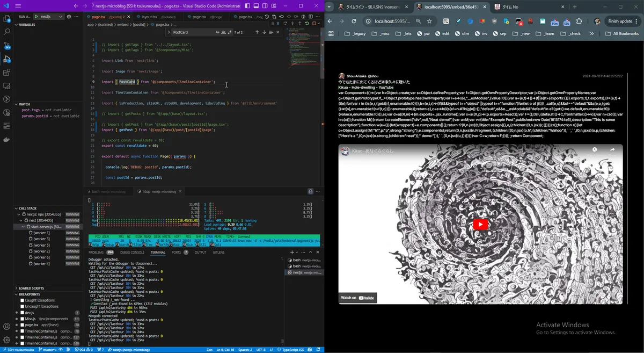Image resolution: width=644 pixels, height=353 pixels.
Task: Open the Source Control view
Action: [7, 45]
